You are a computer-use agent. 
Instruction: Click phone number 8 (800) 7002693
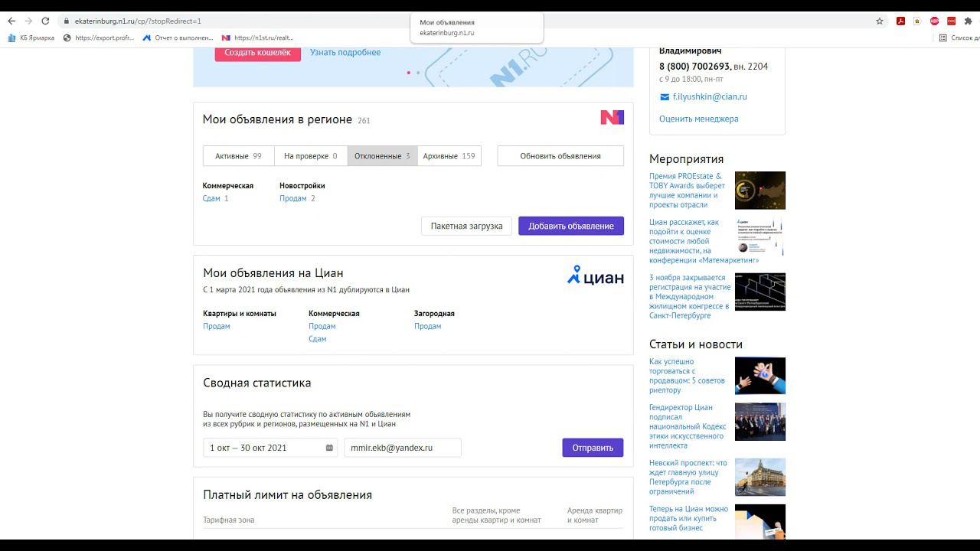coord(694,67)
